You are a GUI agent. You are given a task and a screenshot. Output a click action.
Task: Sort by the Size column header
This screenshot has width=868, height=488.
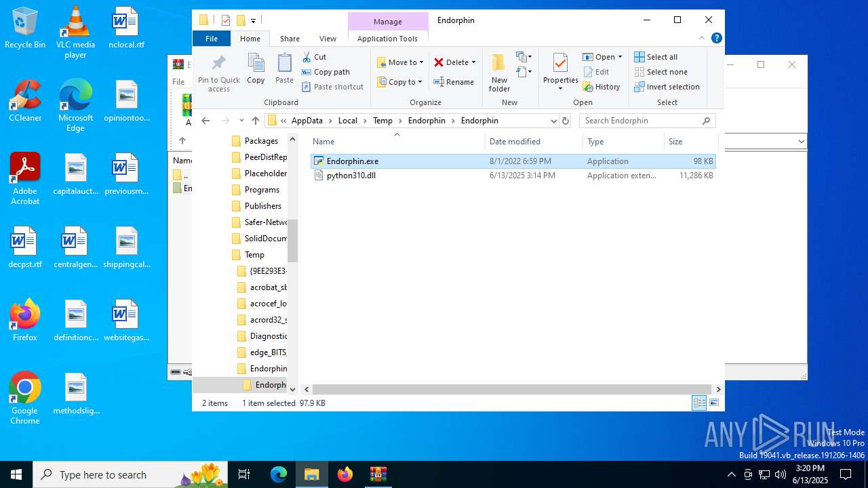(x=690, y=142)
